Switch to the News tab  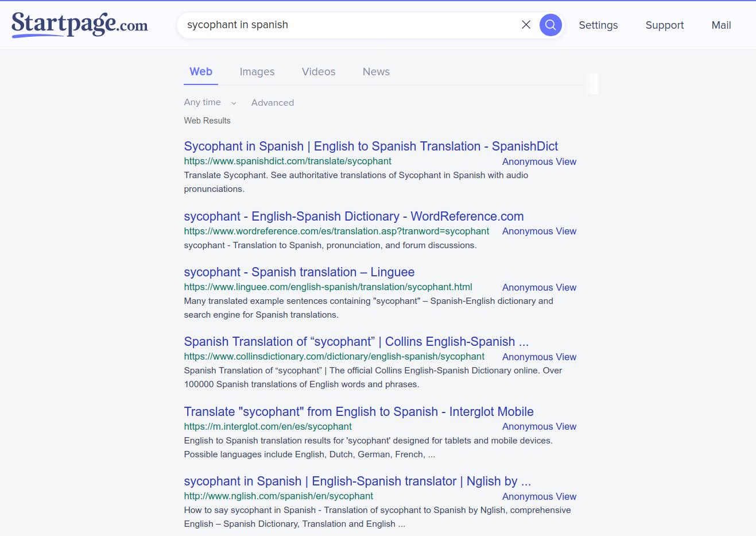click(376, 72)
